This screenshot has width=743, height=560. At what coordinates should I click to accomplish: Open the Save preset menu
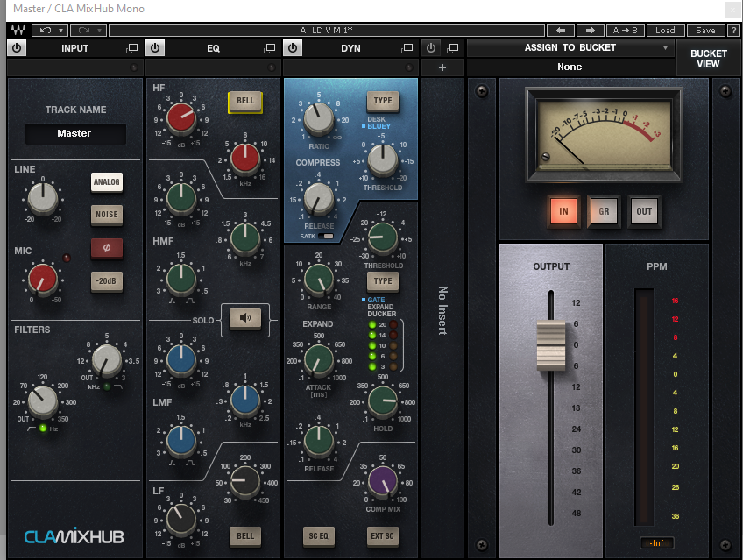tap(705, 30)
